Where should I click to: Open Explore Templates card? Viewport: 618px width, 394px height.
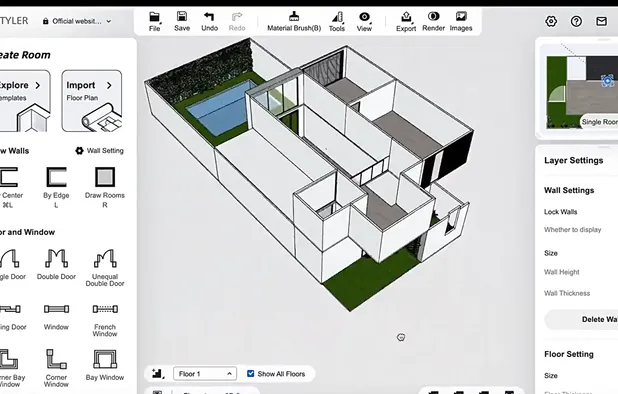click(x=24, y=101)
